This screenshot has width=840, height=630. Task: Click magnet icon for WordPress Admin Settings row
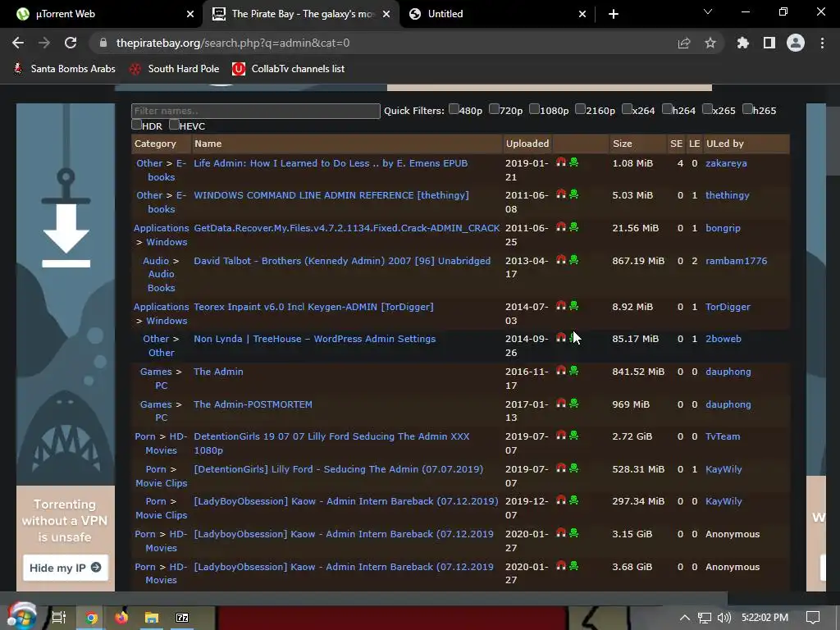(561, 337)
